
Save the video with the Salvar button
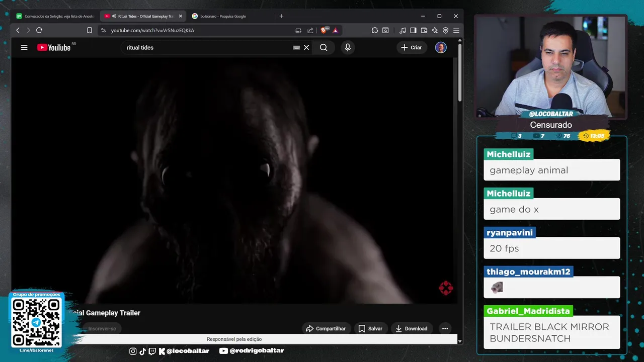(371, 328)
